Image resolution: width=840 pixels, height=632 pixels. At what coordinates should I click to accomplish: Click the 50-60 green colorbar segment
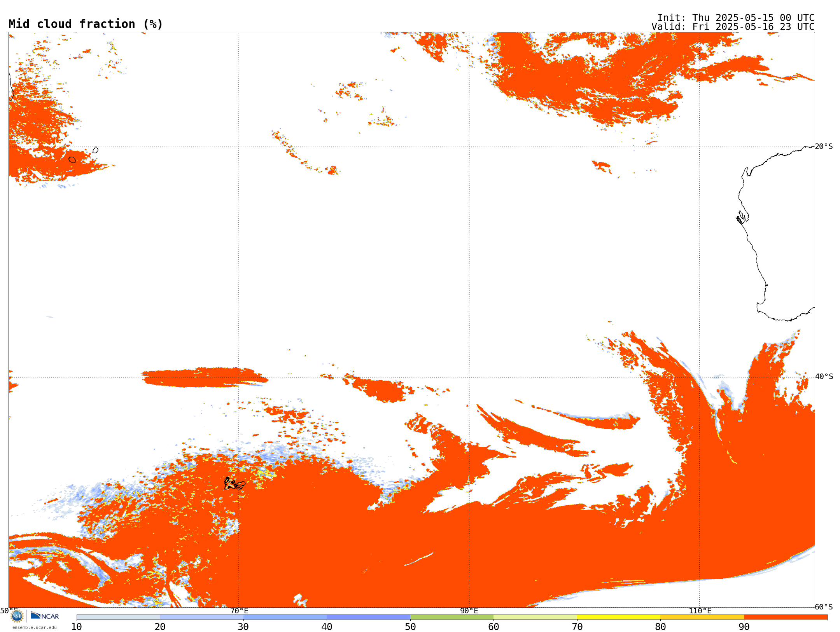tap(452, 617)
